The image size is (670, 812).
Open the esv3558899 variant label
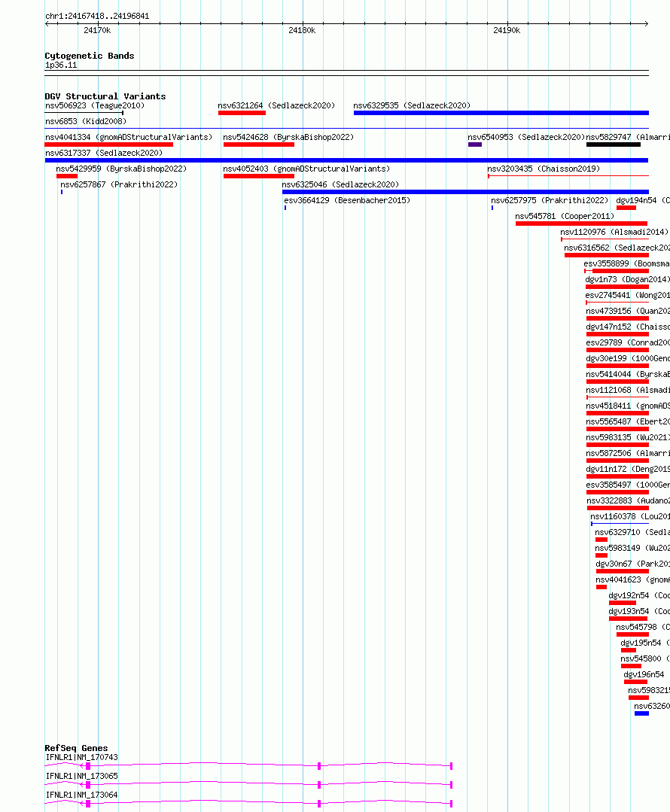click(x=626, y=263)
